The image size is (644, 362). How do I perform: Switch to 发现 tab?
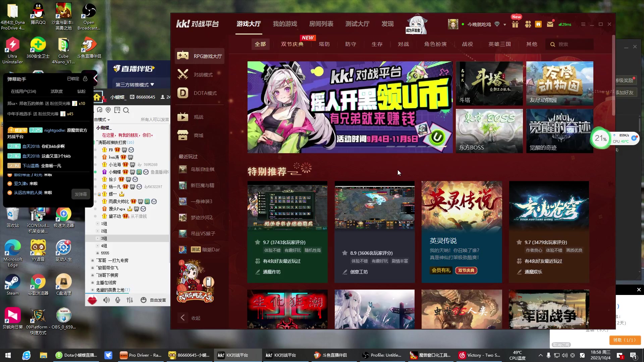click(387, 24)
